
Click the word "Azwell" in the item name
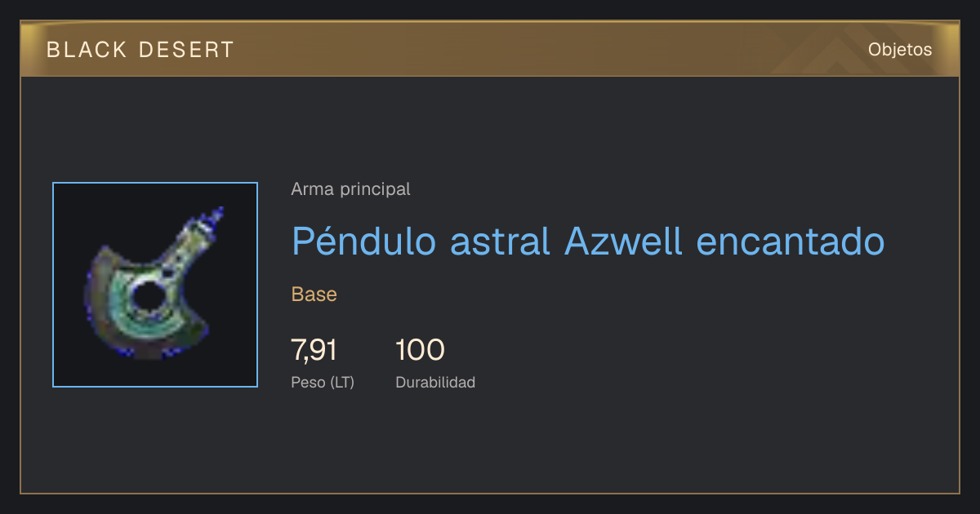click(x=623, y=241)
